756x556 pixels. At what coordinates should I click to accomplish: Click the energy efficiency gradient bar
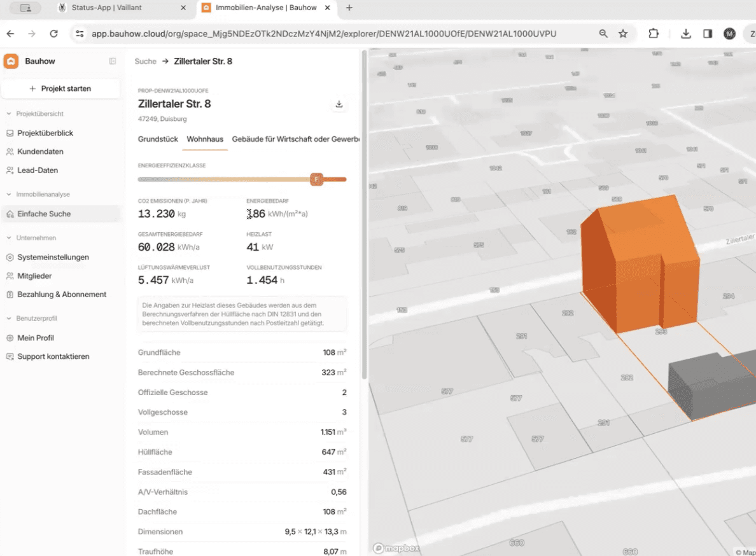tap(242, 179)
